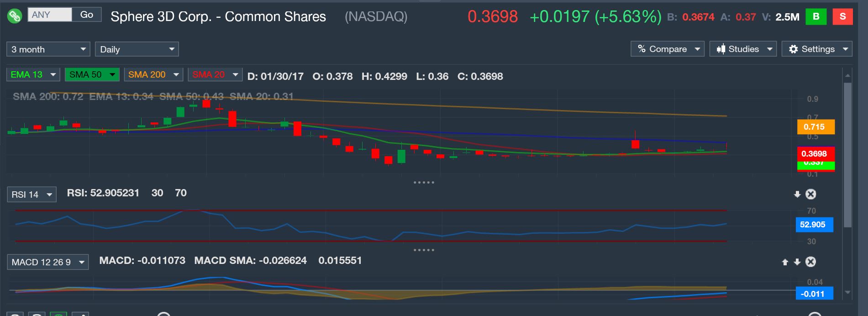Click the low value L: 0.36
Screen dimensions: 868x316
[x=432, y=77]
